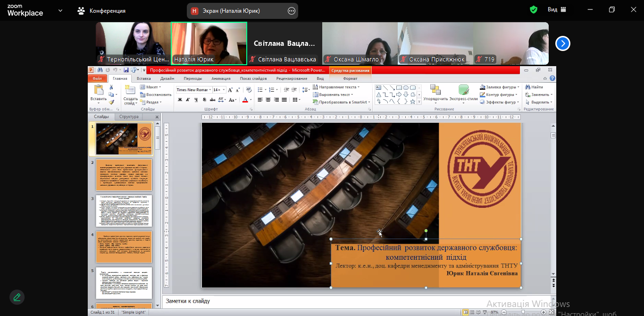
Task: Switch to the Вставка ribbon tab
Action: 143,78
